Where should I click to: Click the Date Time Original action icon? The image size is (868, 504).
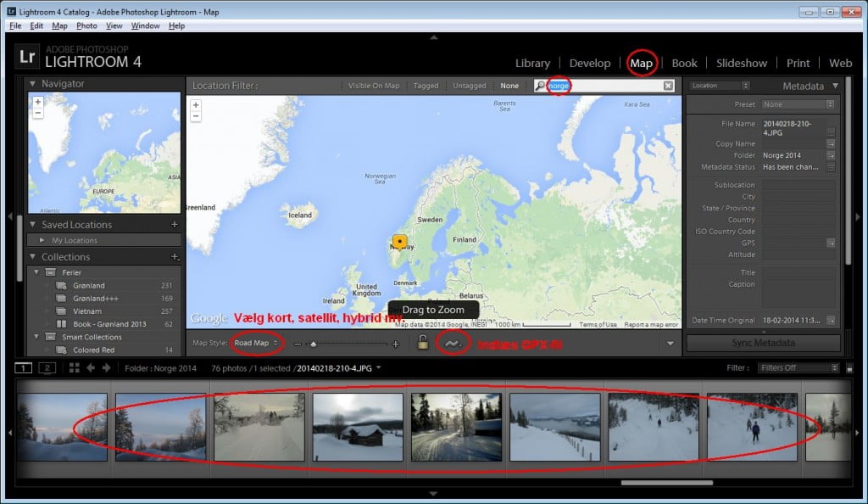831,320
